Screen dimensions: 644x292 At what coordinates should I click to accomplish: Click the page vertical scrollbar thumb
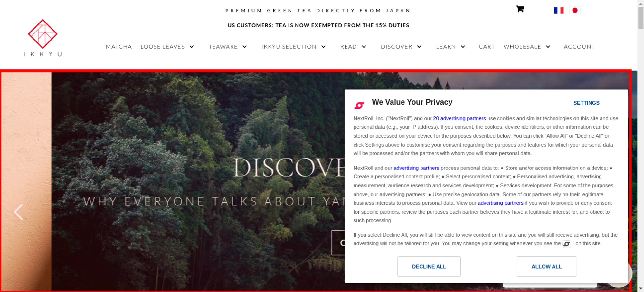click(x=640, y=18)
